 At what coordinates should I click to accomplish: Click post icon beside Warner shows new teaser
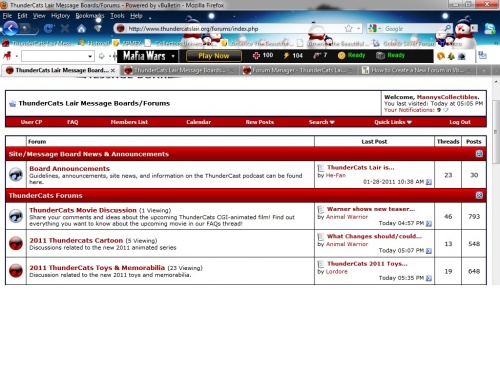point(321,209)
